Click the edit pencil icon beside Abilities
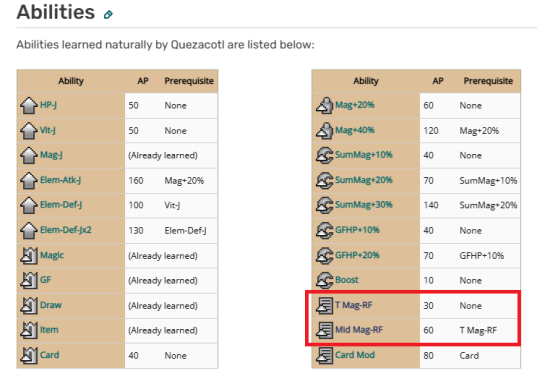Viewport: 537px width, 376px height. click(x=108, y=14)
